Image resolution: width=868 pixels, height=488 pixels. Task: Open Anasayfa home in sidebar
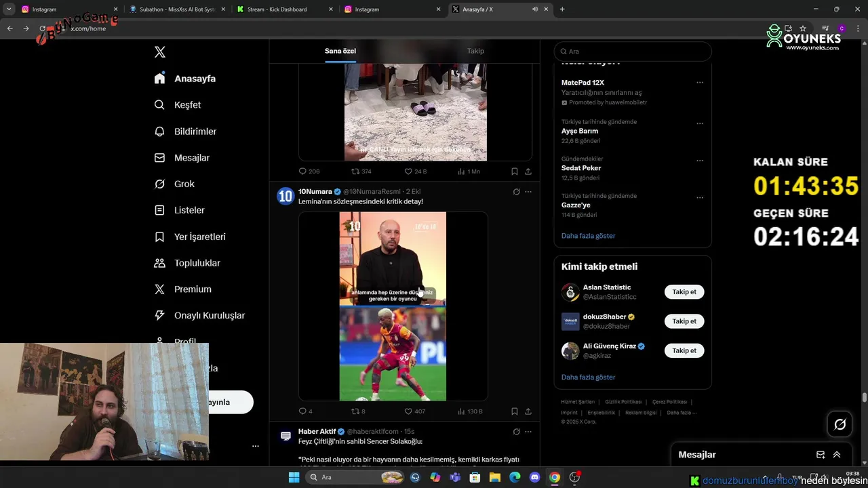coord(185,79)
